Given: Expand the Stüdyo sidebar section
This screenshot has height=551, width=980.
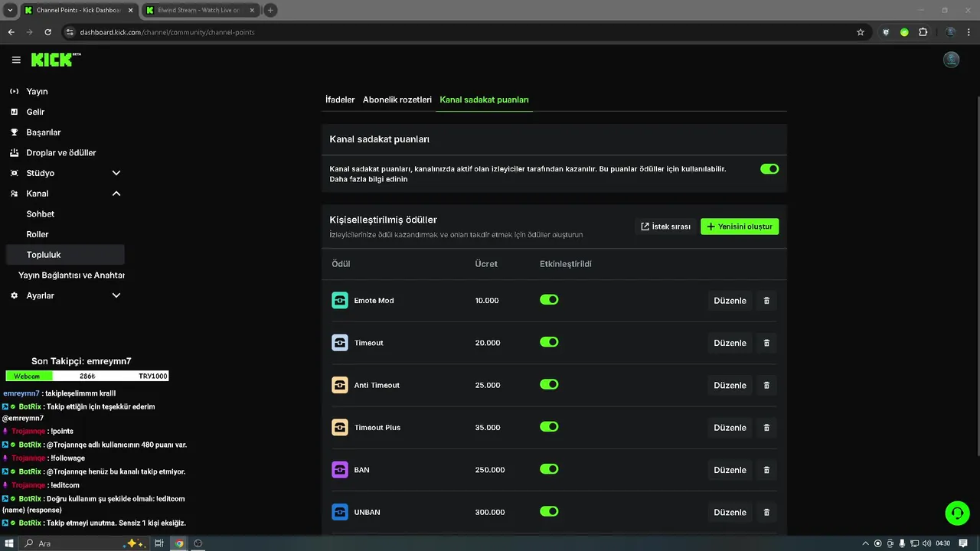Looking at the screenshot, I should pos(116,173).
